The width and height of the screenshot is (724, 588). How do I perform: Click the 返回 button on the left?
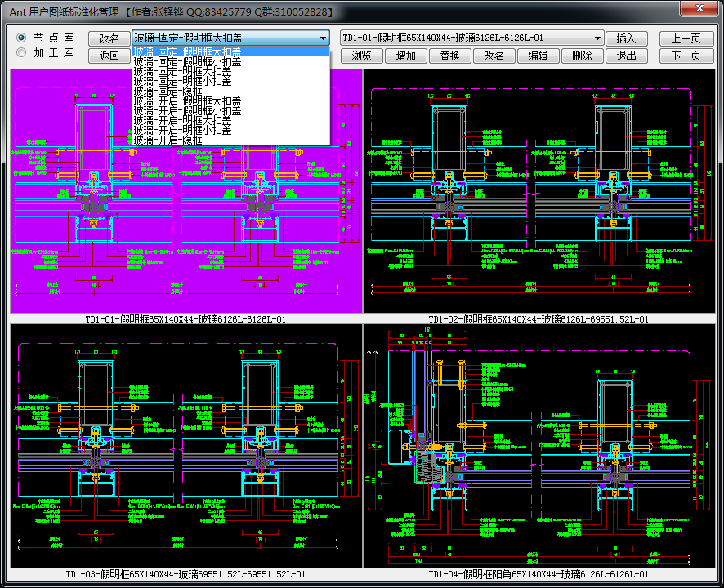pyautogui.click(x=109, y=56)
